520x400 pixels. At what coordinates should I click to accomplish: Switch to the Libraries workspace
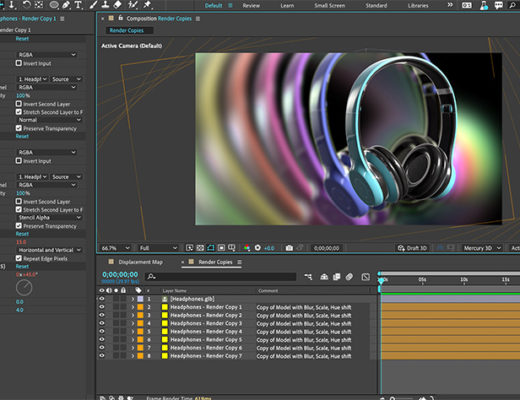pos(418,5)
